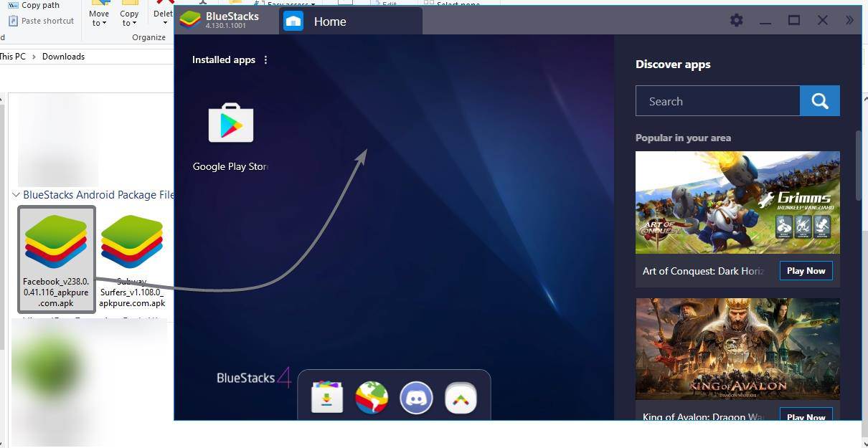The image size is (868, 448).
Task: Click Art of Conquest: Dark Horiz title
Action: point(703,271)
